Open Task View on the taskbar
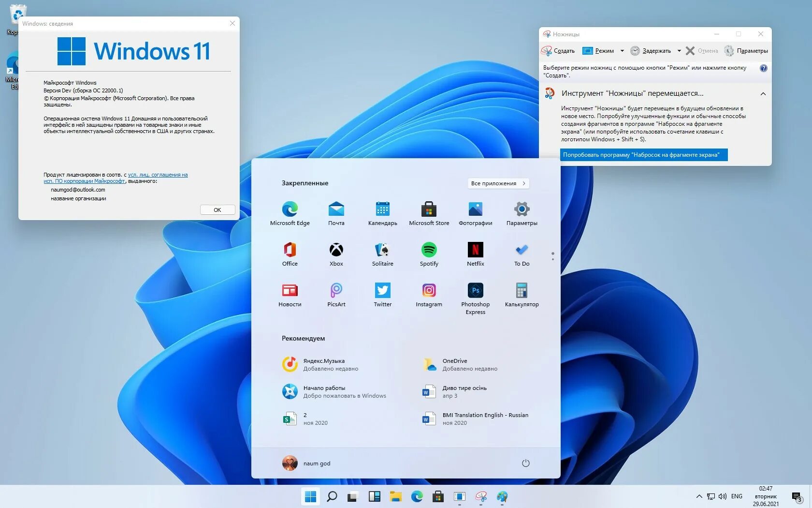This screenshot has height=508, width=812. click(352, 496)
